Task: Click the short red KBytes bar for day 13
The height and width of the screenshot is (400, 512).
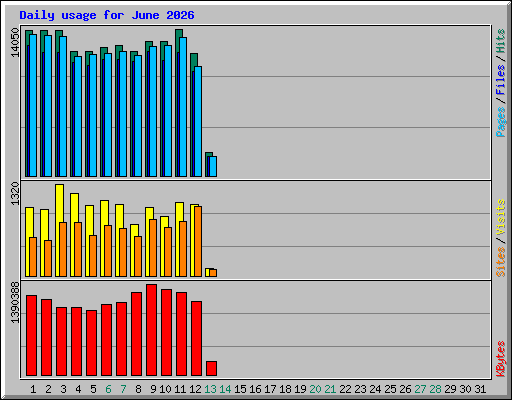Action: [211, 368]
